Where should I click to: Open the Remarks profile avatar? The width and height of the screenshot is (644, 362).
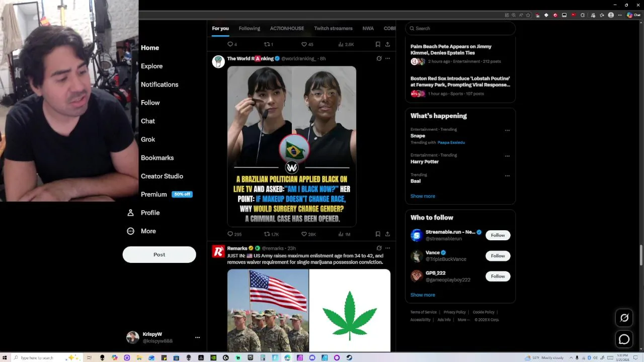point(218,251)
